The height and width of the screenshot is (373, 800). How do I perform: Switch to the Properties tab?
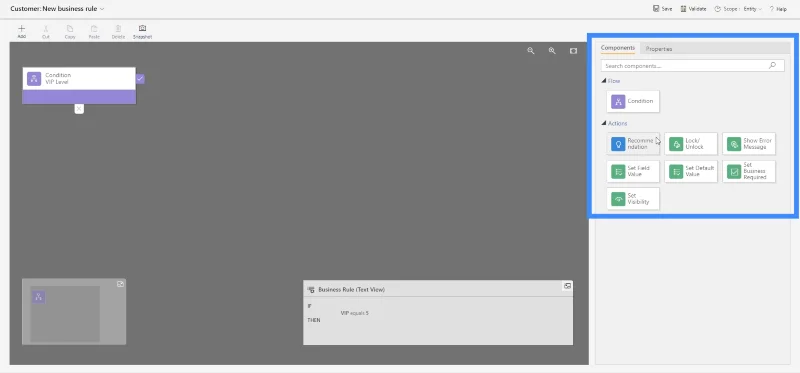(x=659, y=49)
